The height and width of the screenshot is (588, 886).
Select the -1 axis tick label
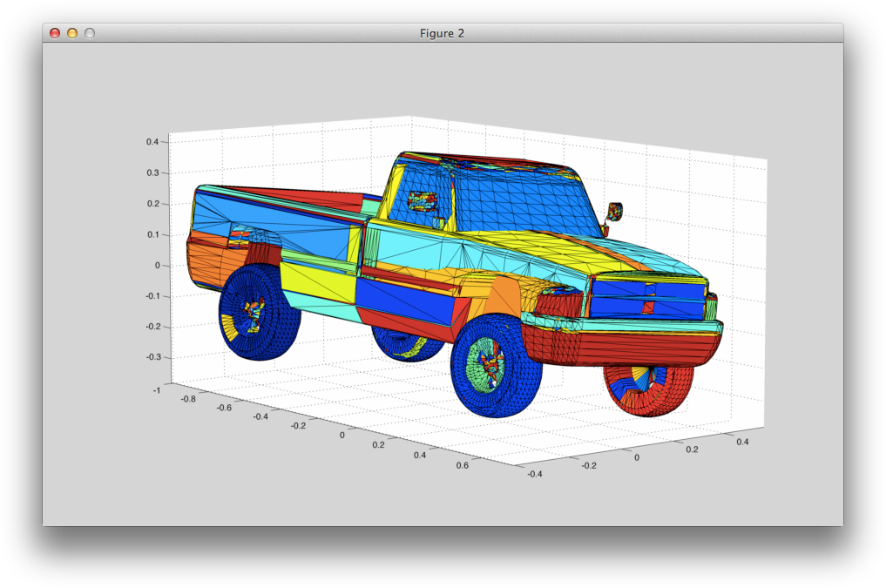[x=156, y=390]
